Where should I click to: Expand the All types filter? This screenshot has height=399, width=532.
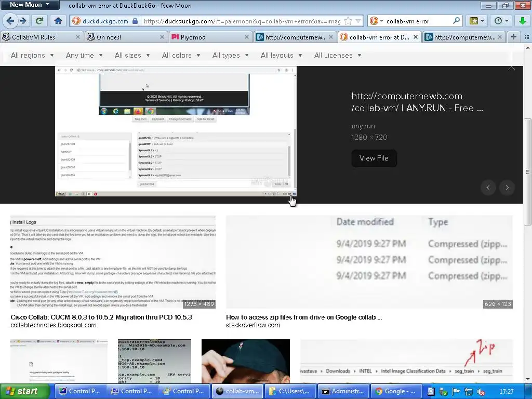pos(230,55)
